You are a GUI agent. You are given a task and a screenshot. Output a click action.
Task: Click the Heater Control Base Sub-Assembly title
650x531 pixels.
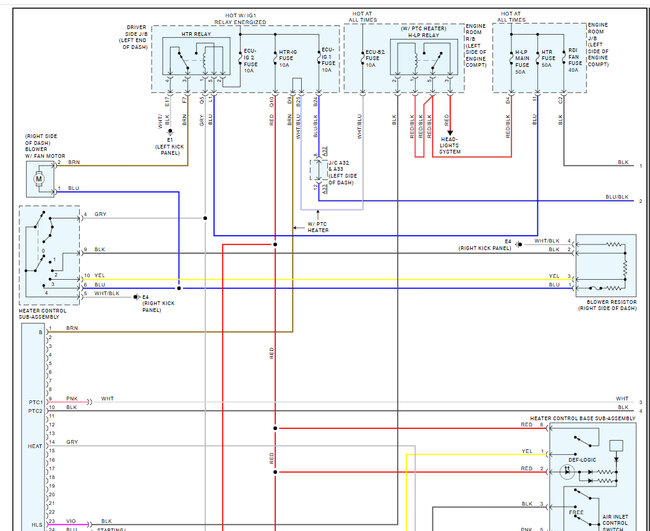[582, 419]
